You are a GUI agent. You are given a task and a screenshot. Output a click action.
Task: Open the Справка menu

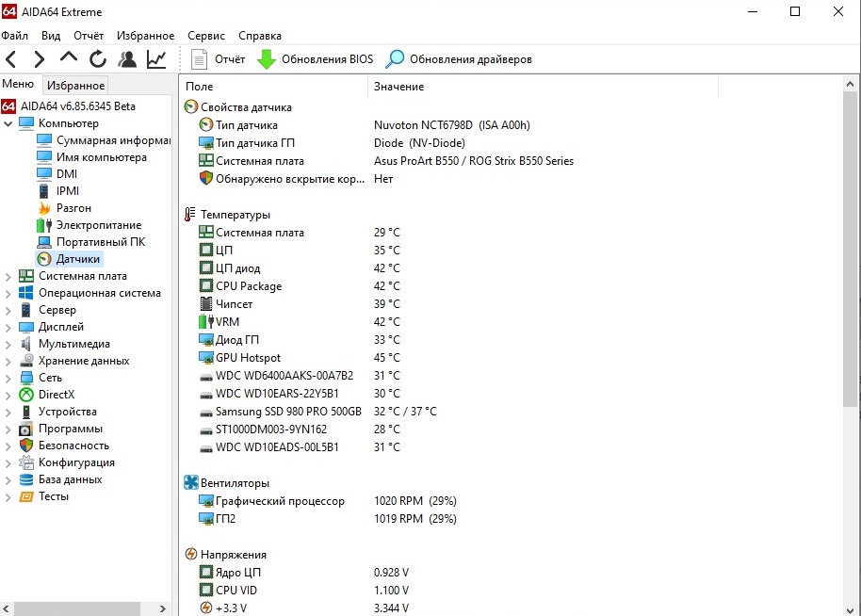pos(260,36)
